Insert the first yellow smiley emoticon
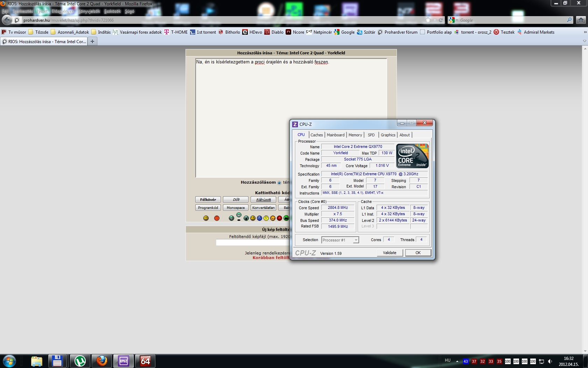The image size is (588, 368). click(206, 218)
